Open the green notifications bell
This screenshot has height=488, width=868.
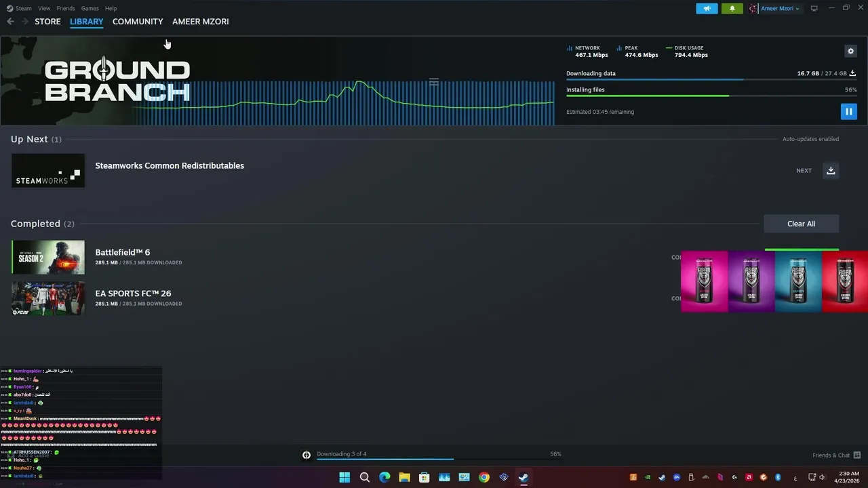(x=732, y=9)
